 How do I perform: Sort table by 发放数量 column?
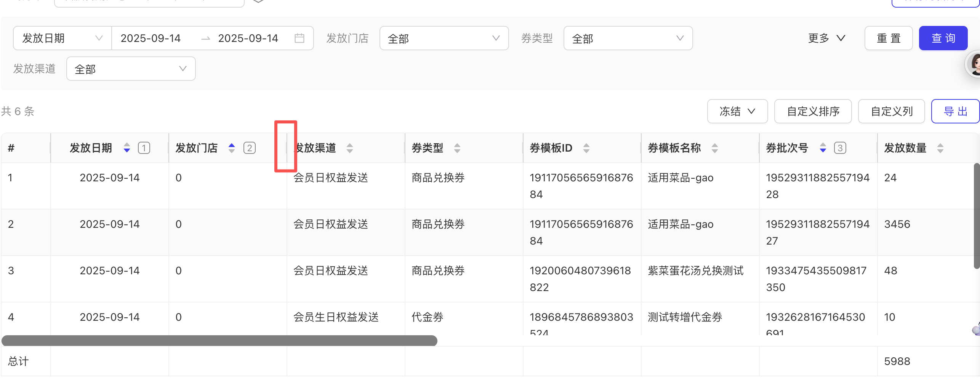[940, 148]
